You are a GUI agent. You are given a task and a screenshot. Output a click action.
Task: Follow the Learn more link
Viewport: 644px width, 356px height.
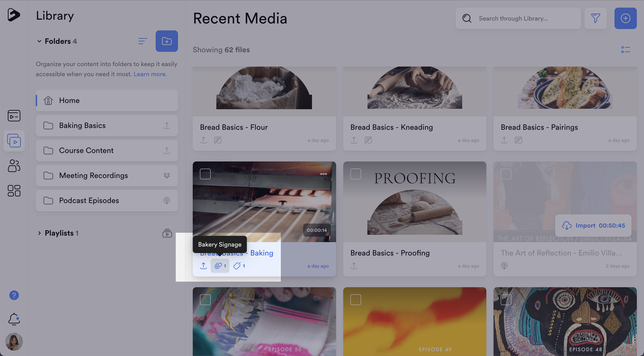point(150,74)
